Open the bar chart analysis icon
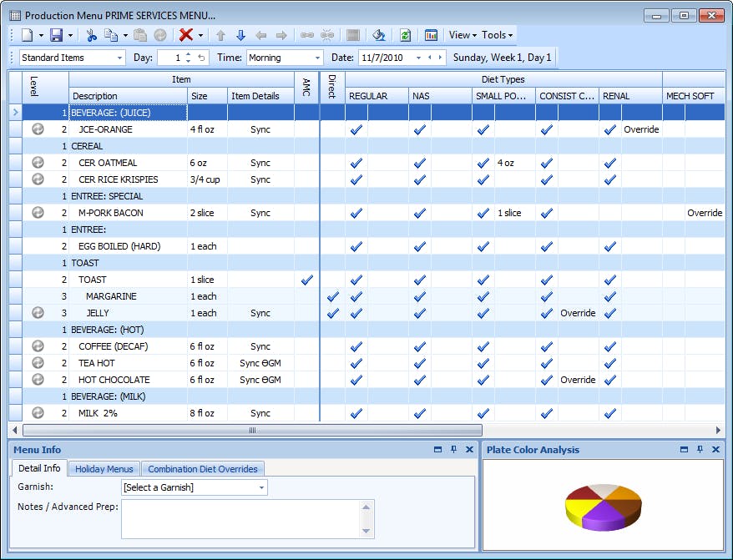 pyautogui.click(x=431, y=35)
